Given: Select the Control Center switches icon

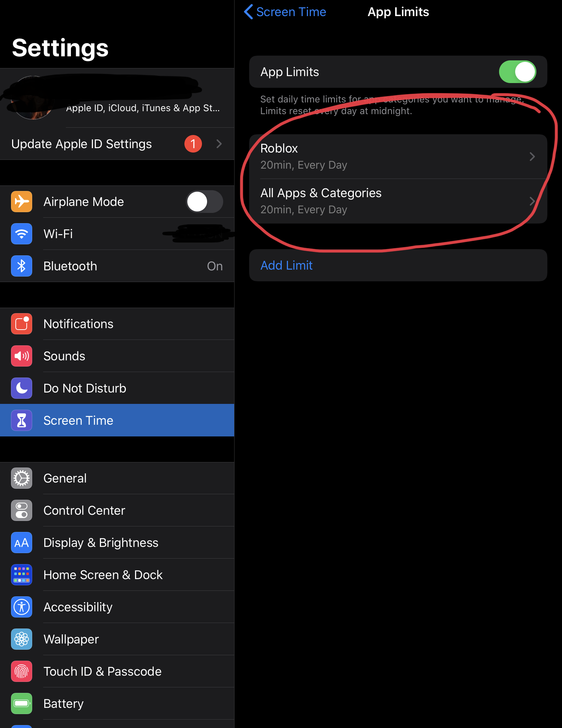Looking at the screenshot, I should click(22, 510).
